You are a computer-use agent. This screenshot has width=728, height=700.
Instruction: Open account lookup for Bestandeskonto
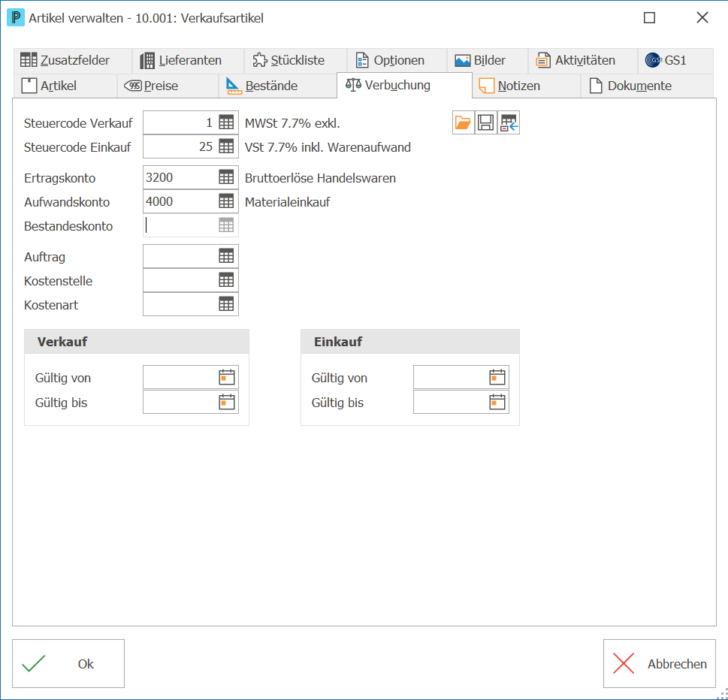[x=226, y=225]
